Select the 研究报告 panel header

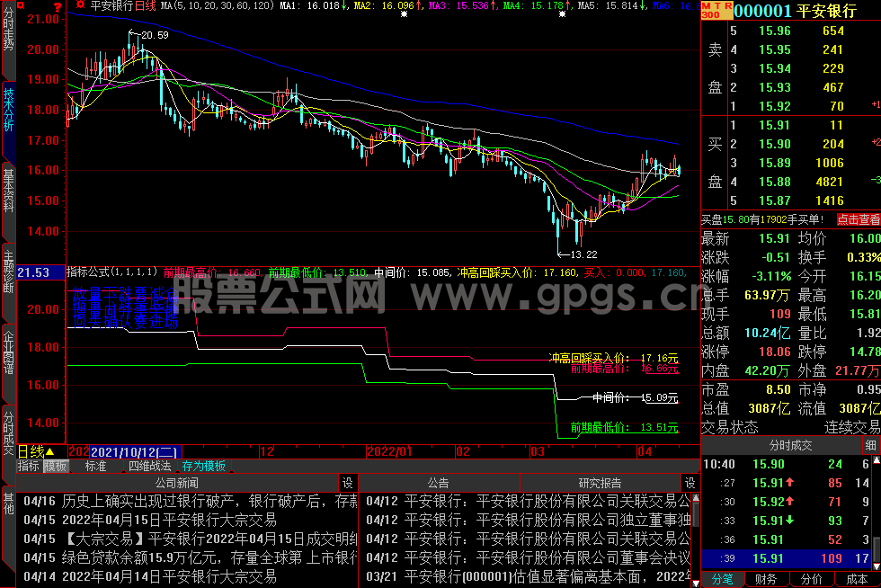coord(601,483)
